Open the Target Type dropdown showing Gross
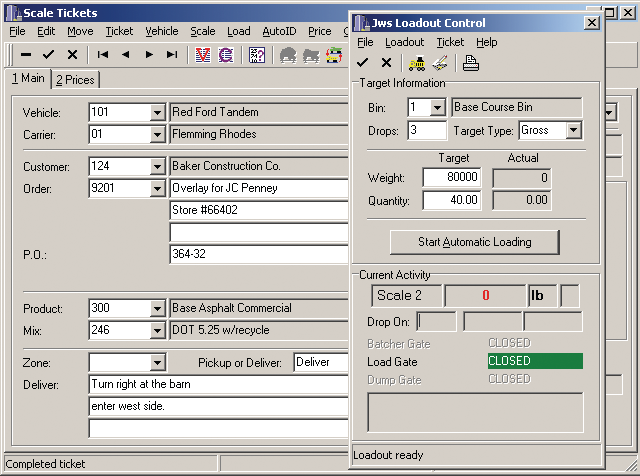640x476 pixels. click(x=573, y=130)
